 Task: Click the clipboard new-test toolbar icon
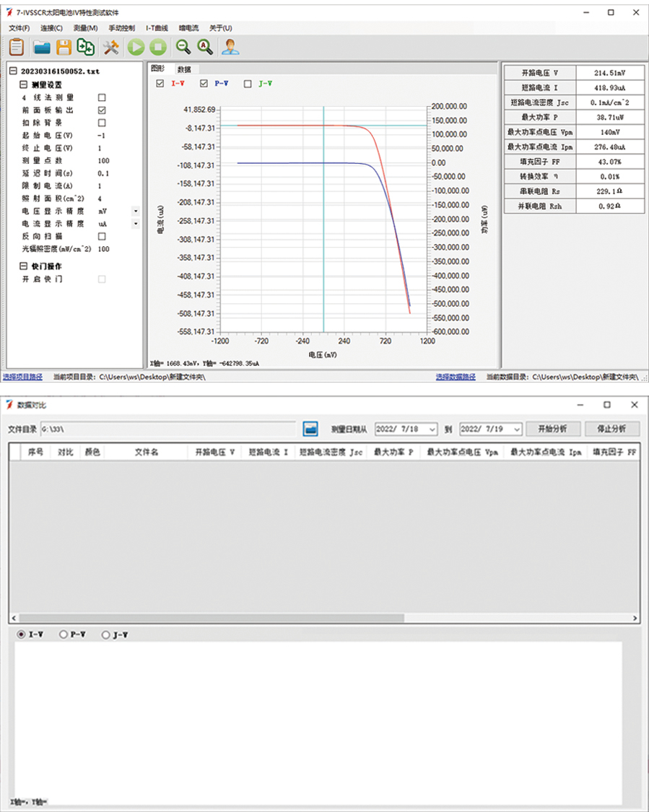(16, 47)
